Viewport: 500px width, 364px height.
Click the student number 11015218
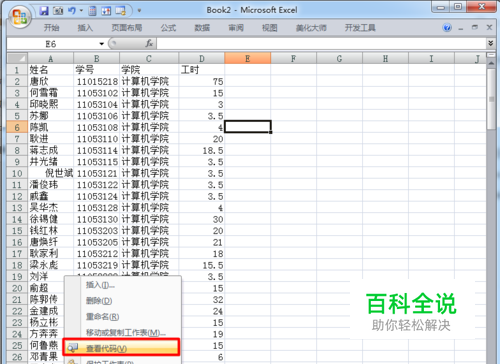[97, 81]
